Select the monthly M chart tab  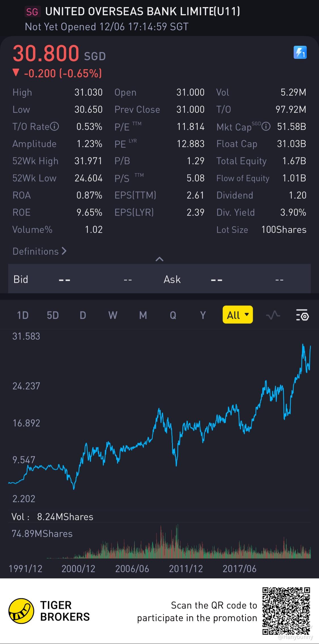click(143, 315)
